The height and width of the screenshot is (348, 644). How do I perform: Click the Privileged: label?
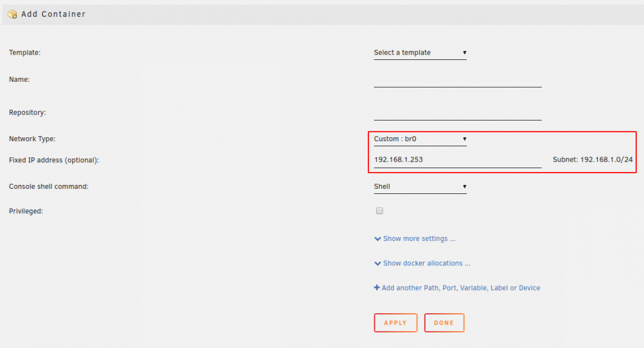26,211
